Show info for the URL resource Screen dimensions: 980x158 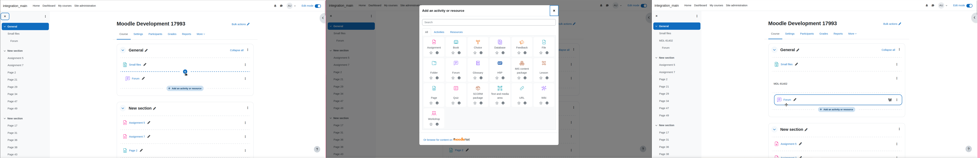click(525, 103)
